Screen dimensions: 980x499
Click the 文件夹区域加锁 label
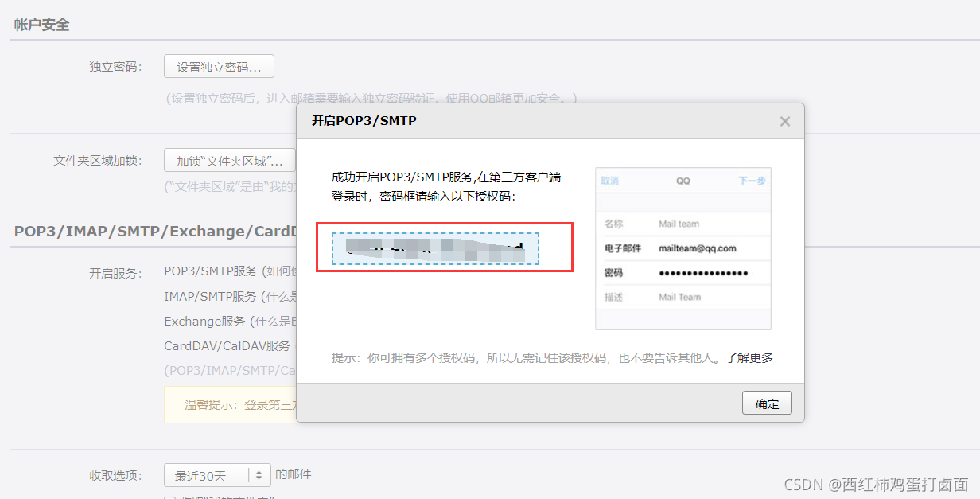[x=98, y=161]
